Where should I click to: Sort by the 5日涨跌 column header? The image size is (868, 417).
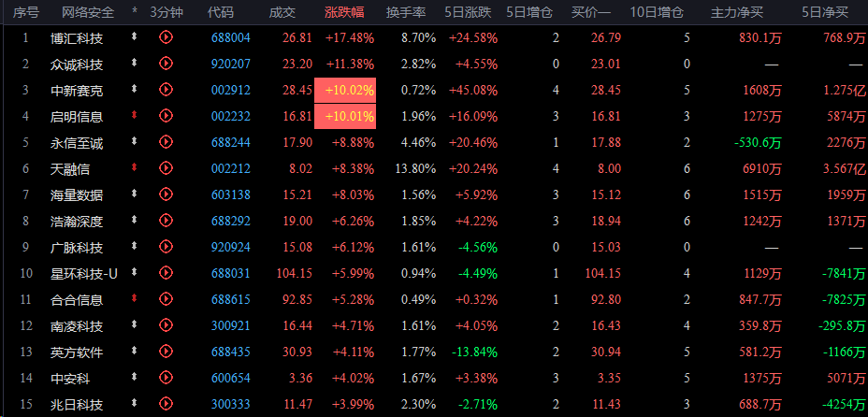pos(468,13)
